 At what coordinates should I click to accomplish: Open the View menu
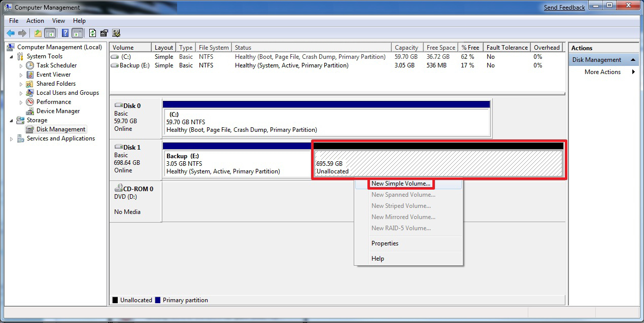pyautogui.click(x=58, y=21)
